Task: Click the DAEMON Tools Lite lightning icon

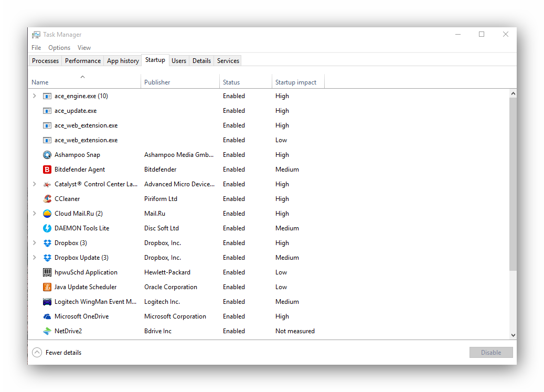Action: click(x=47, y=228)
